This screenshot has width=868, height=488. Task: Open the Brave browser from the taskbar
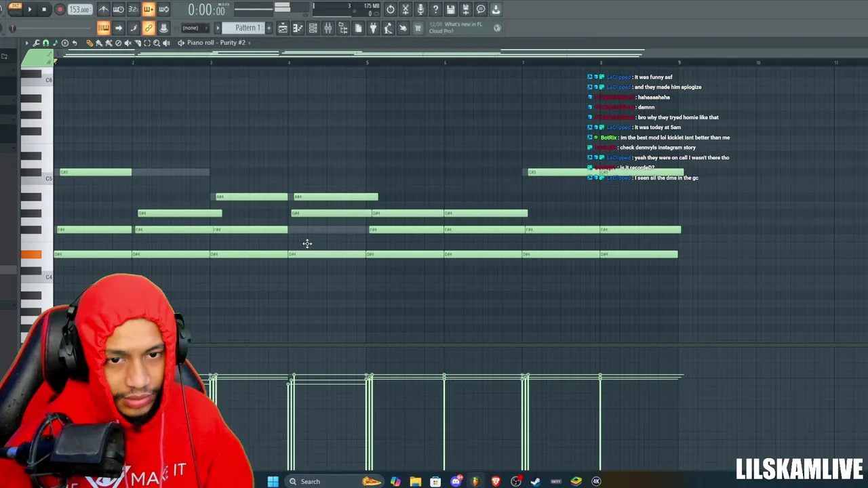click(496, 481)
